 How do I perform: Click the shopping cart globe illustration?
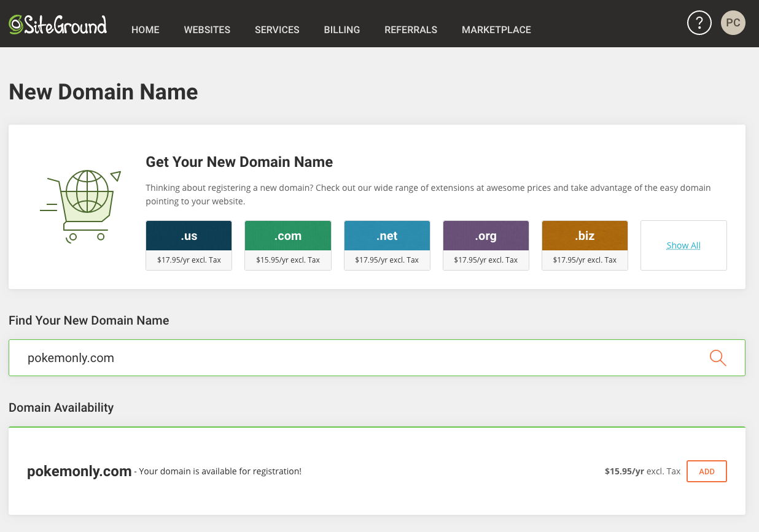point(80,207)
